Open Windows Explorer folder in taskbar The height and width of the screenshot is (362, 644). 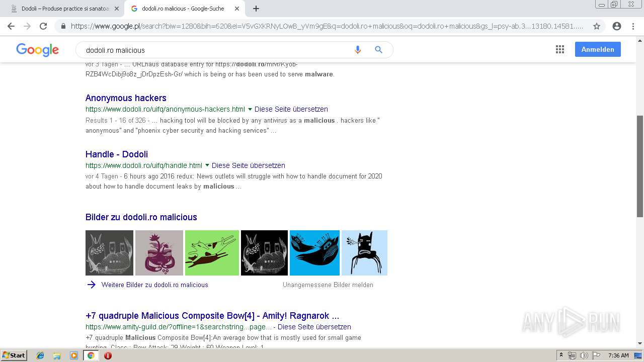[57, 355]
